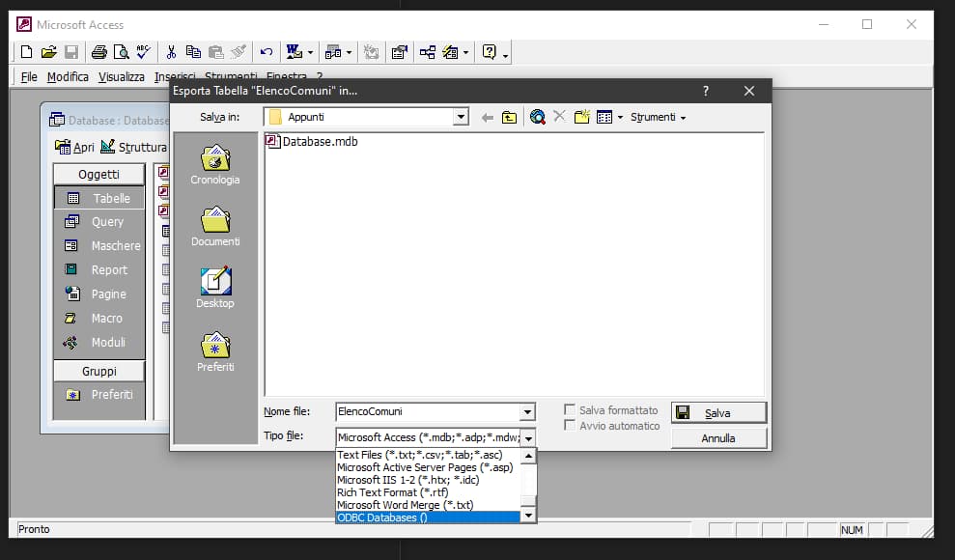Run the spelling check icon
Image resolution: width=955 pixels, height=560 pixels.
(143, 52)
